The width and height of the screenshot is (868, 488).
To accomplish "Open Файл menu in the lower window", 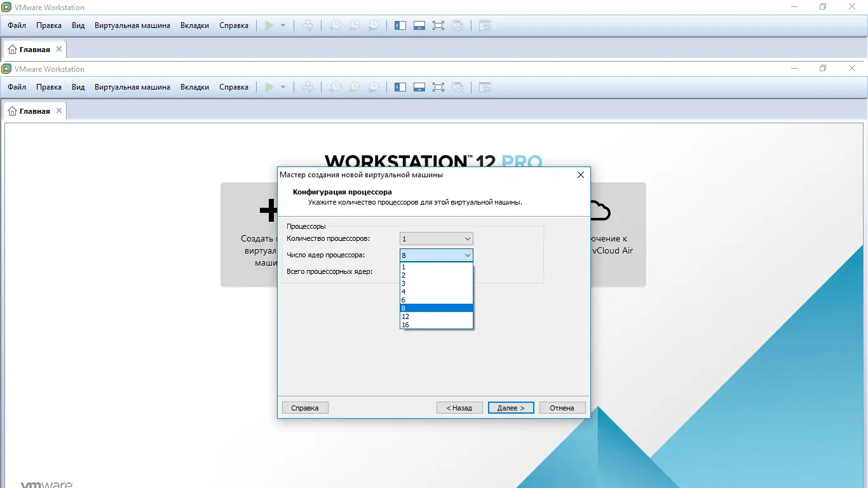I will pyautogui.click(x=17, y=87).
